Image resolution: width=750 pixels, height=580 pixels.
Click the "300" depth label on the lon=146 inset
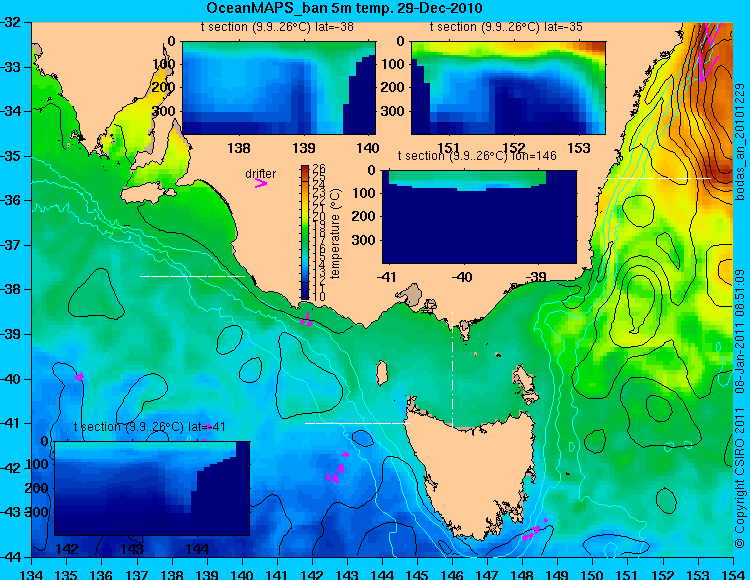[x=365, y=240]
